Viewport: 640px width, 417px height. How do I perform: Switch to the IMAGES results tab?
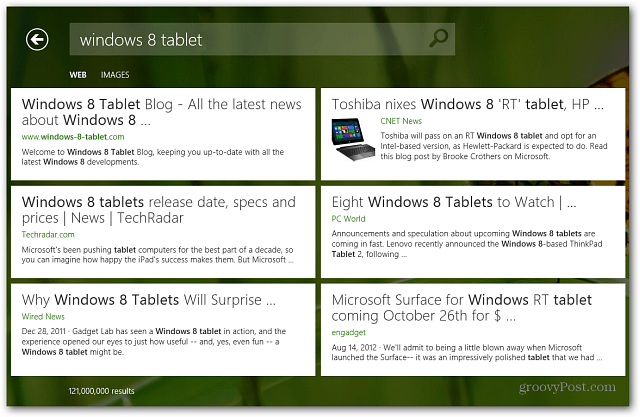click(115, 75)
